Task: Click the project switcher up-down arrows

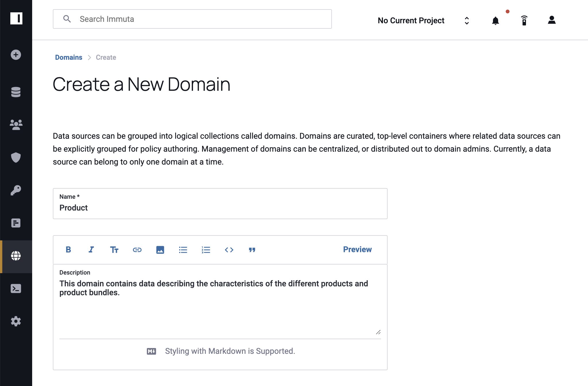Action: click(x=467, y=21)
